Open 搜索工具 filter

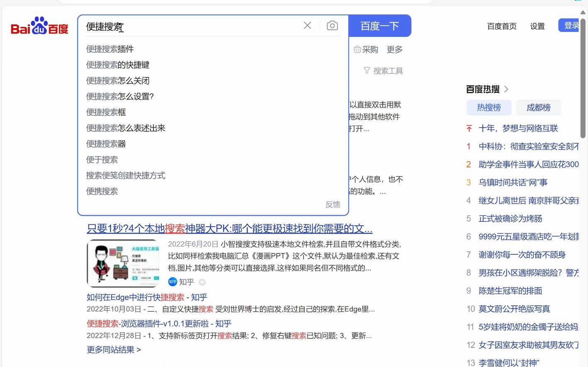click(383, 71)
